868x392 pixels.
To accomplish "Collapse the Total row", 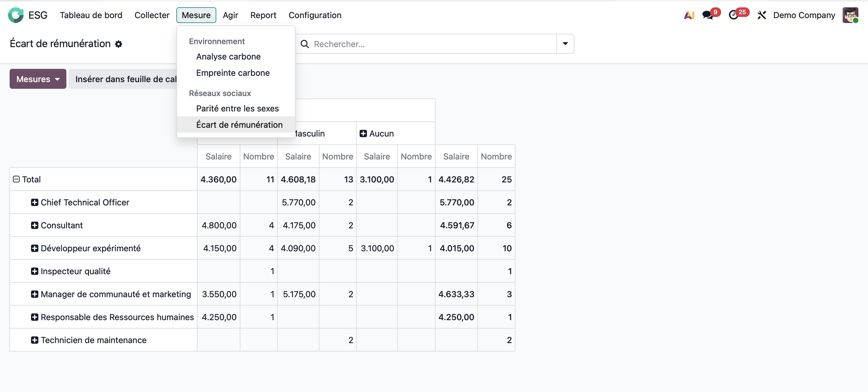I will 16,179.
